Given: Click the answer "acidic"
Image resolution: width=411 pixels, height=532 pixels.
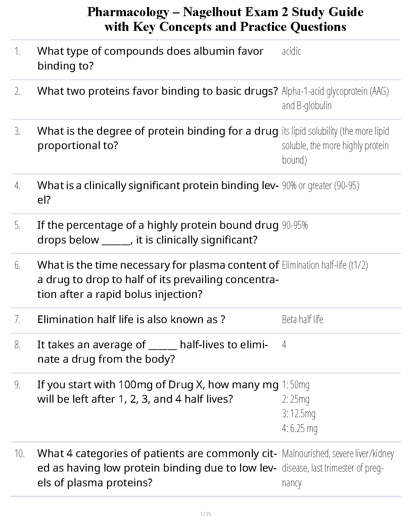Looking at the screenshot, I should [x=291, y=51].
